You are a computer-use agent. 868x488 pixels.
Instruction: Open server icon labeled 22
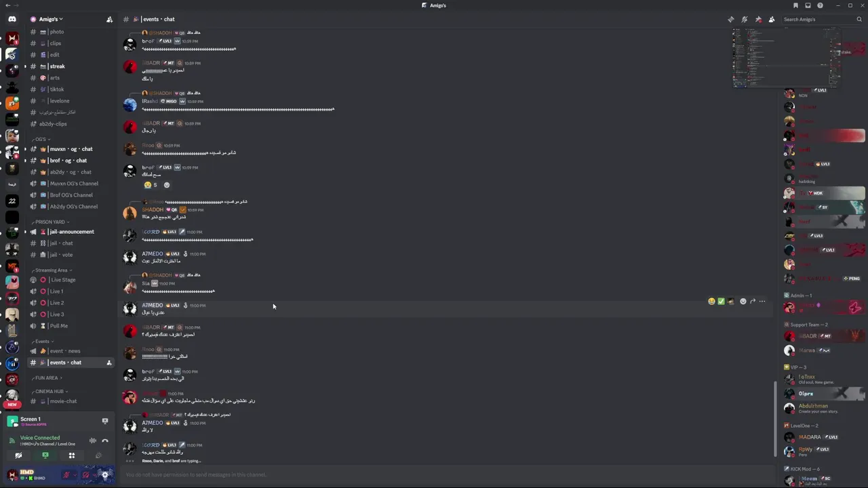pyautogui.click(x=12, y=201)
